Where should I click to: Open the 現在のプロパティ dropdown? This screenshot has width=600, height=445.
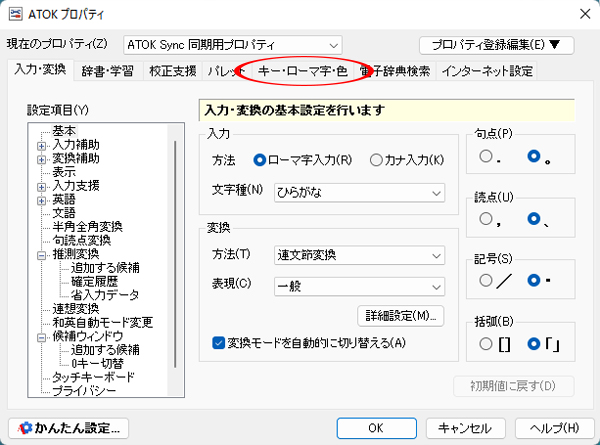pos(233,45)
